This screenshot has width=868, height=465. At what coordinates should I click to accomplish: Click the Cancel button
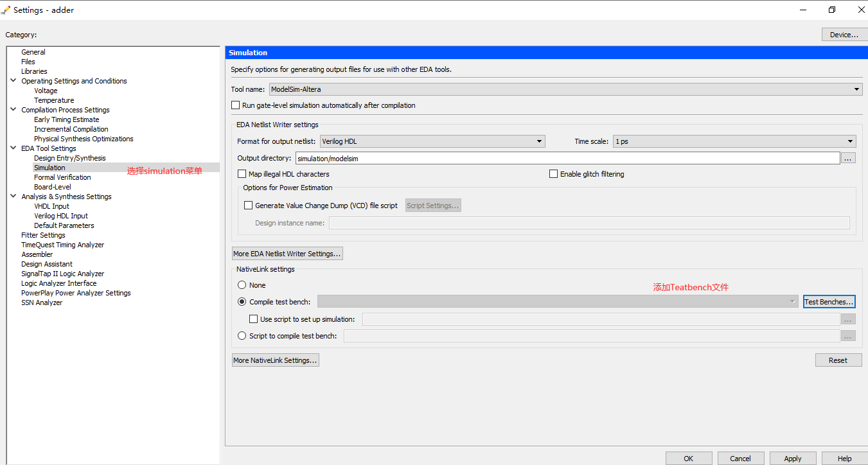[x=740, y=459]
